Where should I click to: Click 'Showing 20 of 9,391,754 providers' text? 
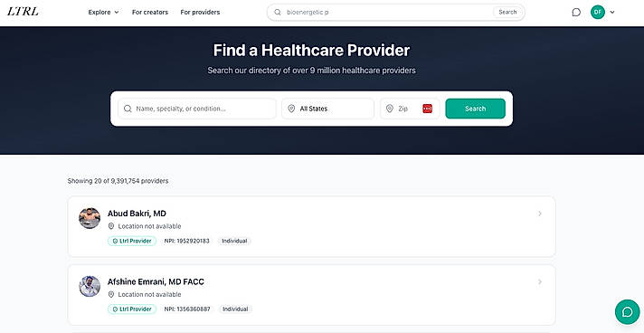click(x=118, y=181)
